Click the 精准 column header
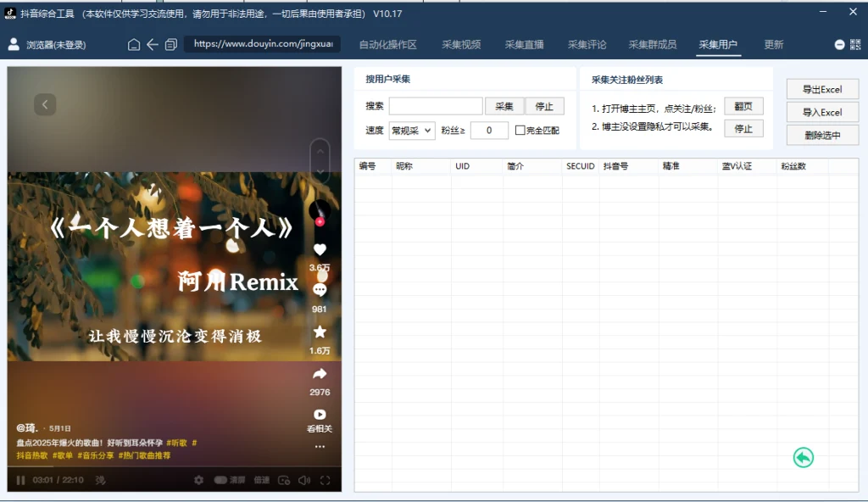868x502 pixels. pos(671,166)
